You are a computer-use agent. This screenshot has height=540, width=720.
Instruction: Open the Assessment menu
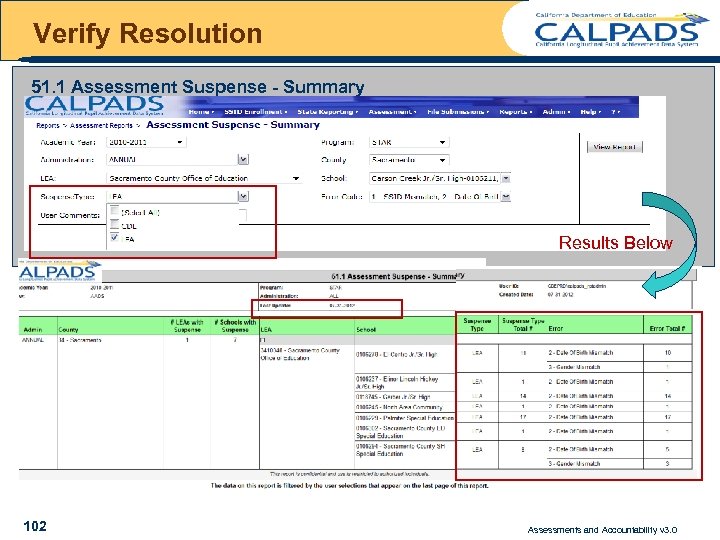pyautogui.click(x=392, y=112)
